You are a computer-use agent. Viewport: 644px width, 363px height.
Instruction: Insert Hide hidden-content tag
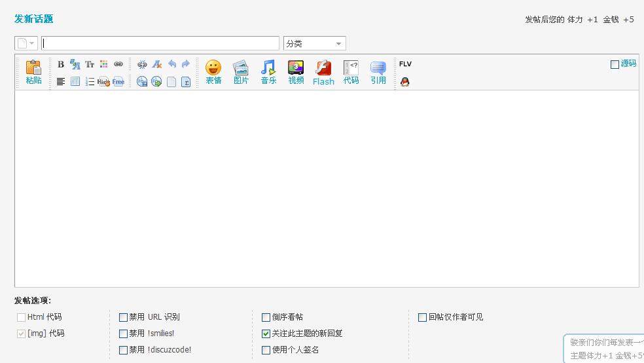point(103,81)
